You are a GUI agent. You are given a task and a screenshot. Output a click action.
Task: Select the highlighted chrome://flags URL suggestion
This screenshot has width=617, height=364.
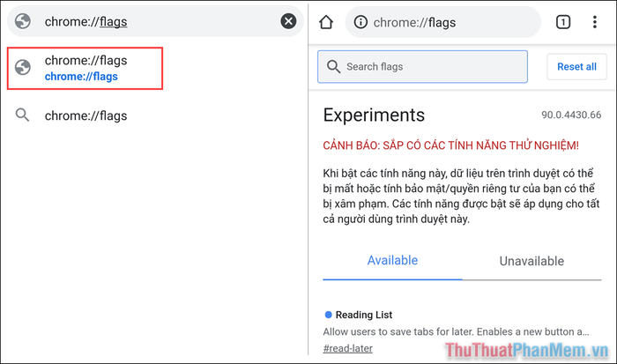pyautogui.click(x=85, y=69)
